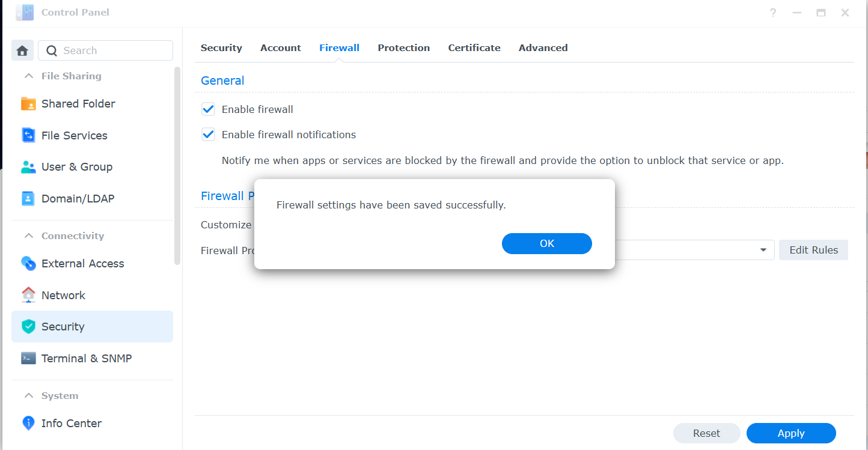Click the Search input field

pos(106,50)
